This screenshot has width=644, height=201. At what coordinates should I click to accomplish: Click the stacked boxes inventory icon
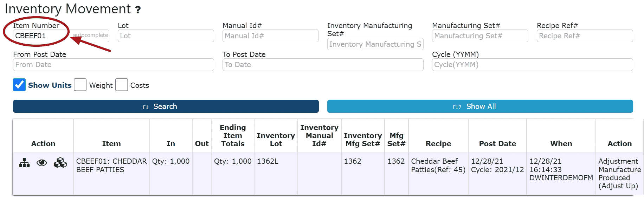pos(60,163)
